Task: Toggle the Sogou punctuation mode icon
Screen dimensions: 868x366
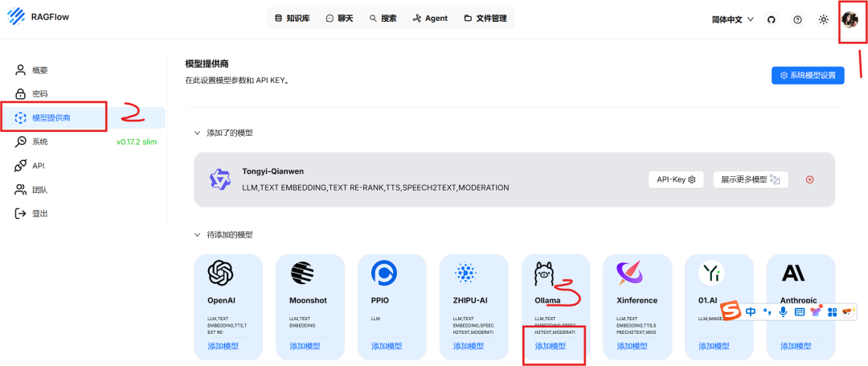Action: click(x=768, y=312)
